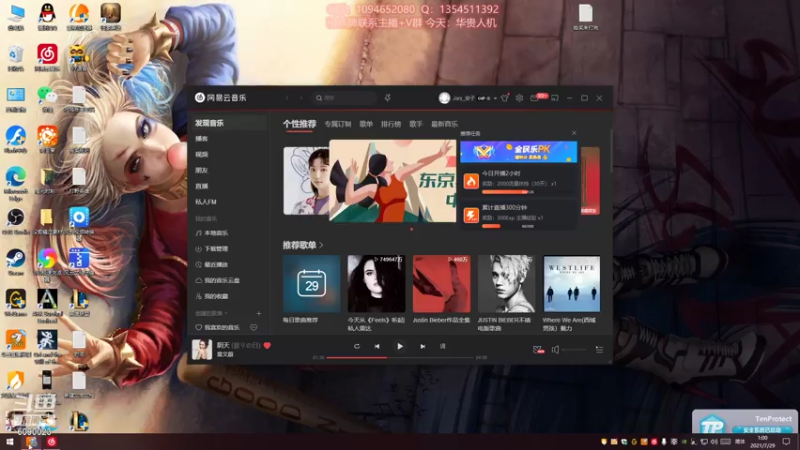Click the play button
This screenshot has width=800, height=450.
pos(400,346)
